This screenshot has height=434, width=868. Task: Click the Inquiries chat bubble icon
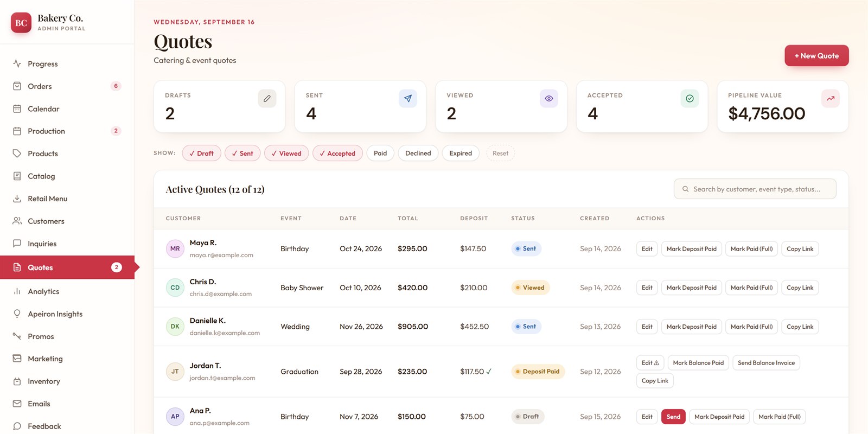pos(17,244)
